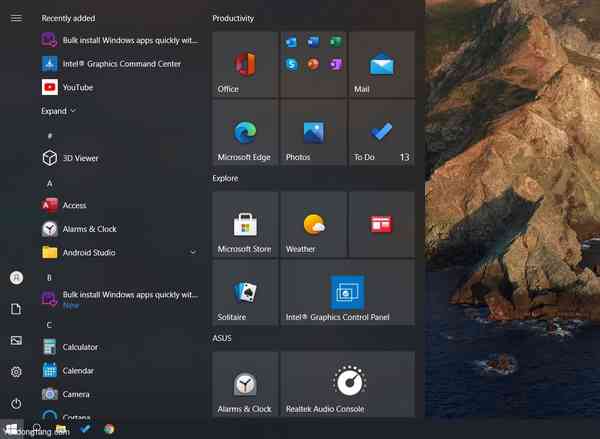The image size is (600, 439).
Task: Open Intel Graphics Command Center app
Action: (x=121, y=64)
